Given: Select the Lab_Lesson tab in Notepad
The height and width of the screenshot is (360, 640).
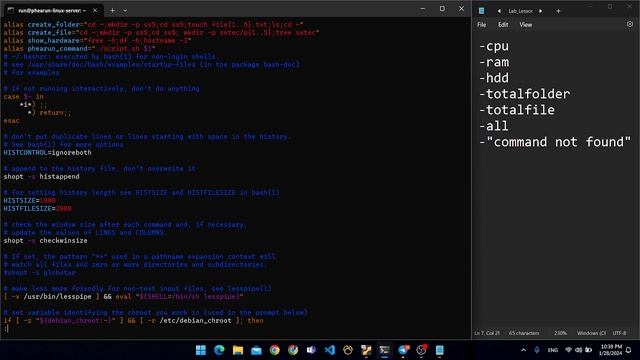Looking at the screenshot, I should point(520,11).
